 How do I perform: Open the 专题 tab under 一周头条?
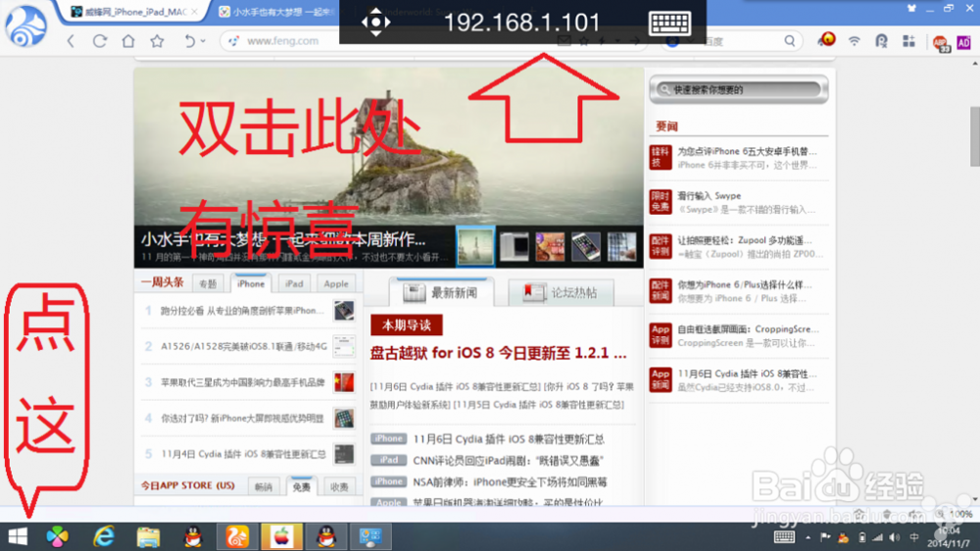point(208,284)
